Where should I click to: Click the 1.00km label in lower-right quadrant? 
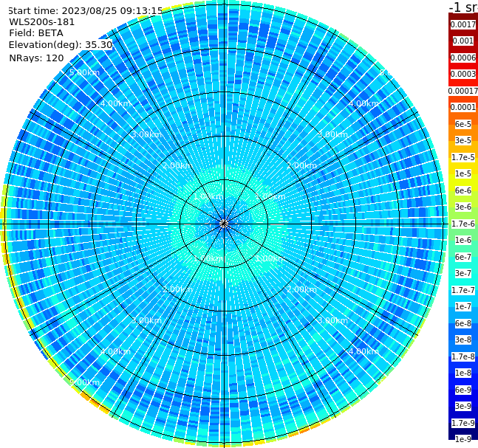[x=270, y=258]
